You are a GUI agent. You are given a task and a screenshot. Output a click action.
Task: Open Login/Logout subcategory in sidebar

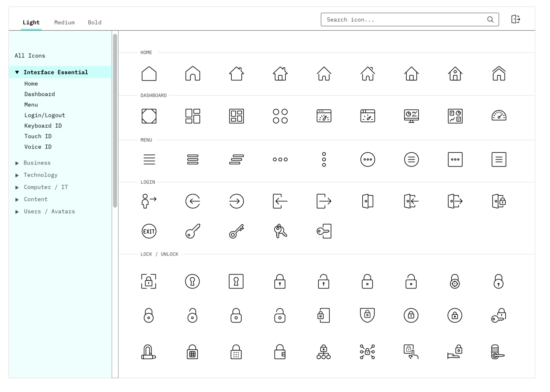pos(45,115)
